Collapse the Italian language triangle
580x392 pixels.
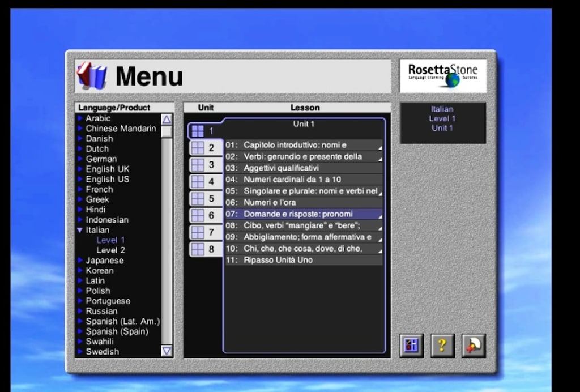[80, 230]
